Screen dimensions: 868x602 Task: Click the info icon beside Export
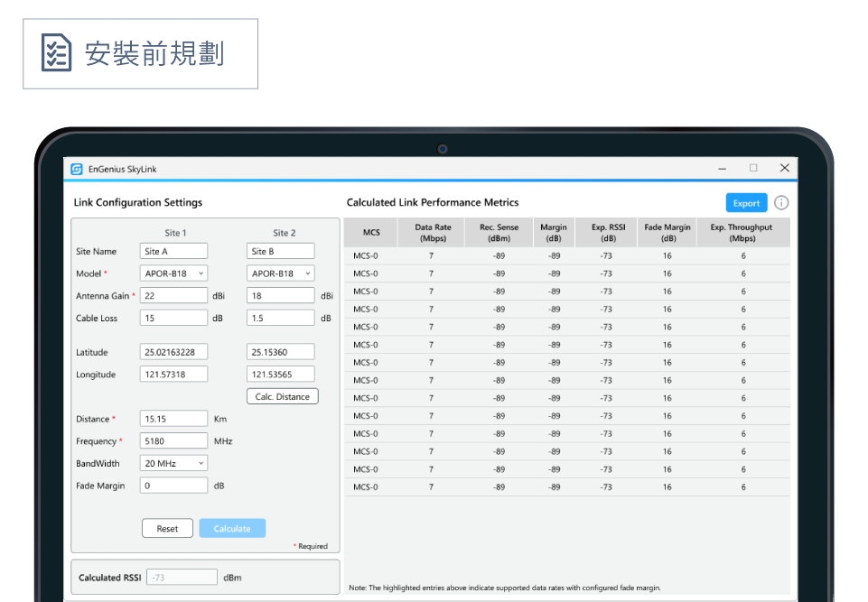(x=781, y=203)
